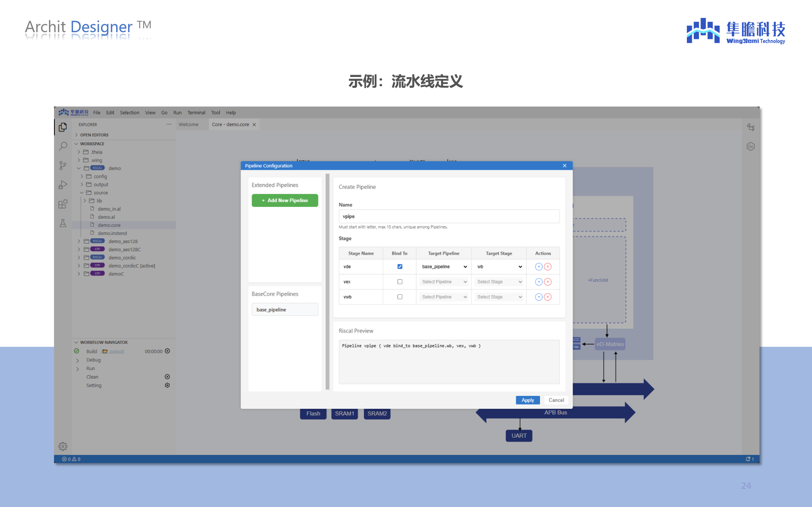Click the Build success check icon
Screen dimensions: 812x507
click(77, 351)
